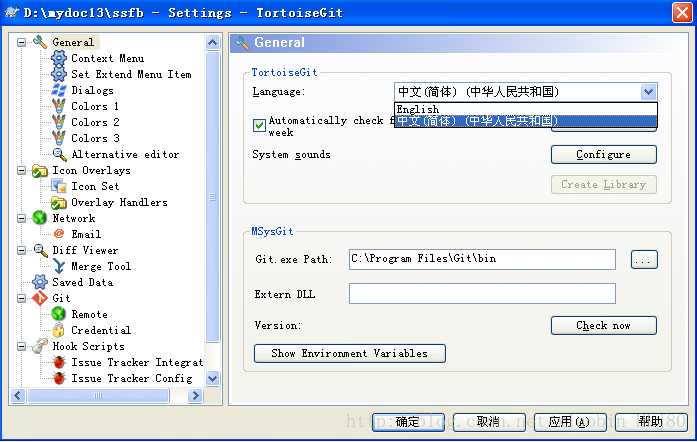This screenshot has width=697, height=442.
Task: Select the Email tree item
Action: pos(86,234)
